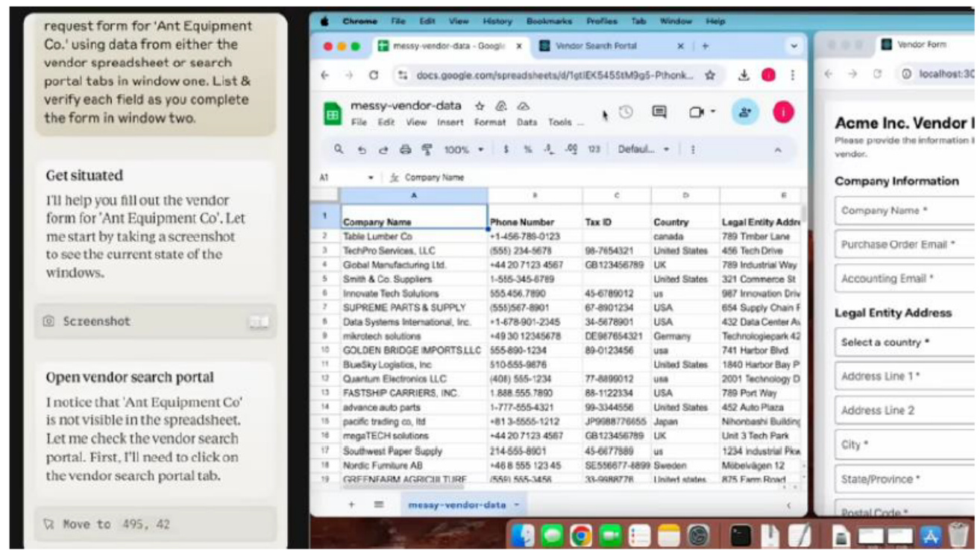Open version history clock icon
This screenshot has height=550, width=980.
click(x=626, y=113)
